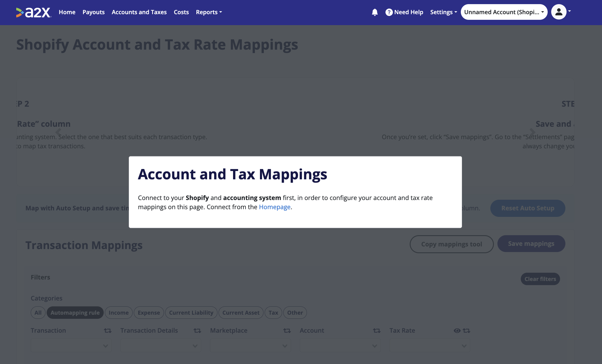The width and height of the screenshot is (602, 364).
Task: Click the Reset Auto Setup button
Action: pos(528,208)
